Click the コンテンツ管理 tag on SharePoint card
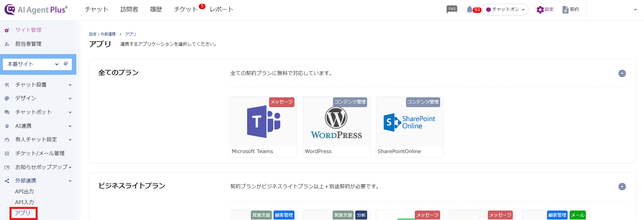Image resolution: width=644 pixels, height=220 pixels. [x=423, y=102]
